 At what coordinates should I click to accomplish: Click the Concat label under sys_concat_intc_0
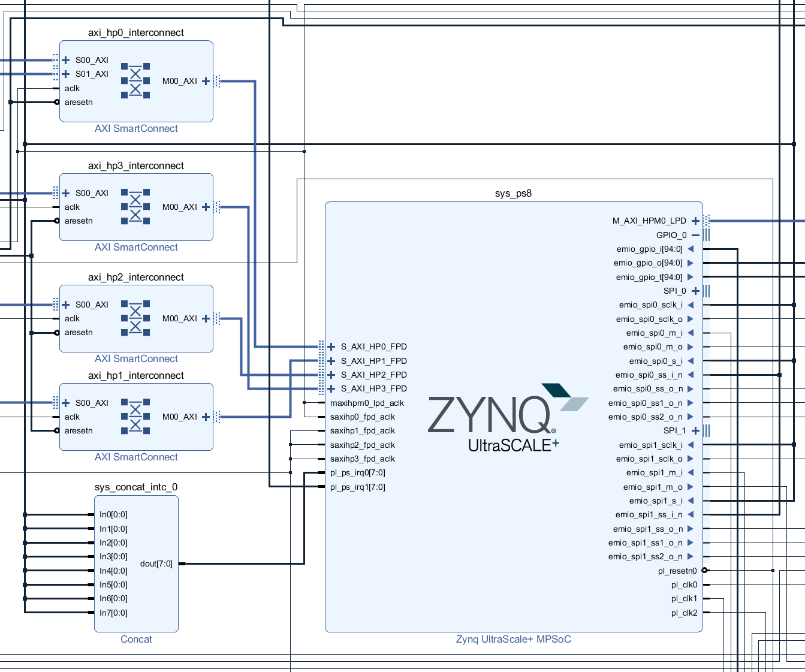tap(136, 639)
